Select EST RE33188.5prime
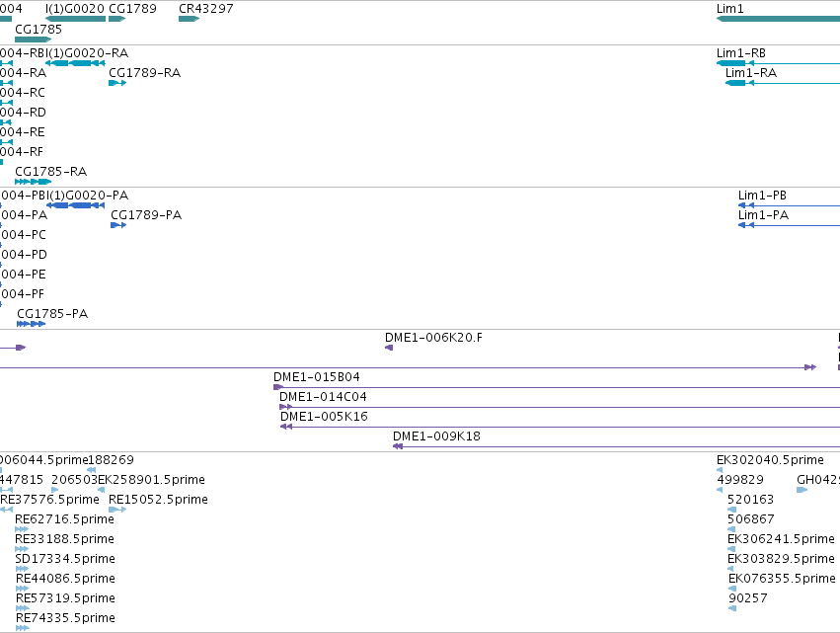The height and width of the screenshot is (633, 840). (x=22, y=549)
